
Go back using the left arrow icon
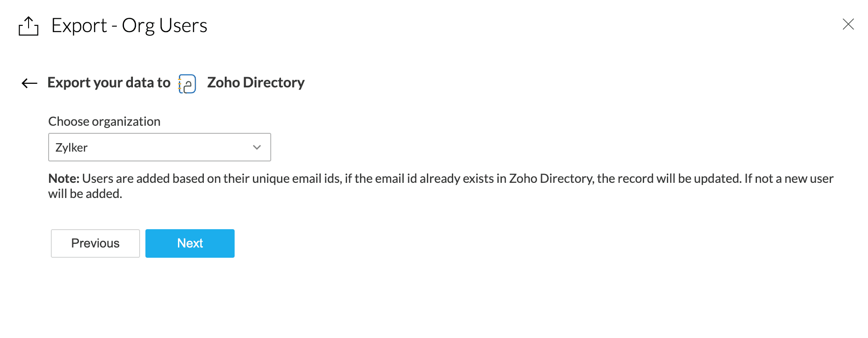[29, 83]
